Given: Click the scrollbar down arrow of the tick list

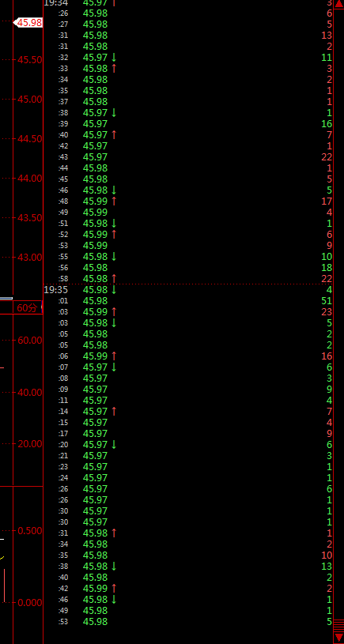Looking at the screenshot, I should click(x=338, y=638).
